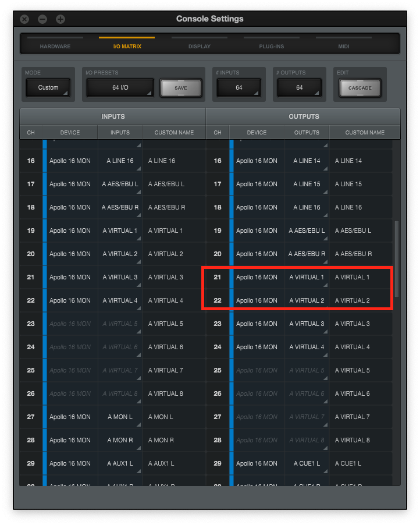Click the CASCADE edit button
Image resolution: width=420 pixels, height=525 pixels.
pos(360,88)
